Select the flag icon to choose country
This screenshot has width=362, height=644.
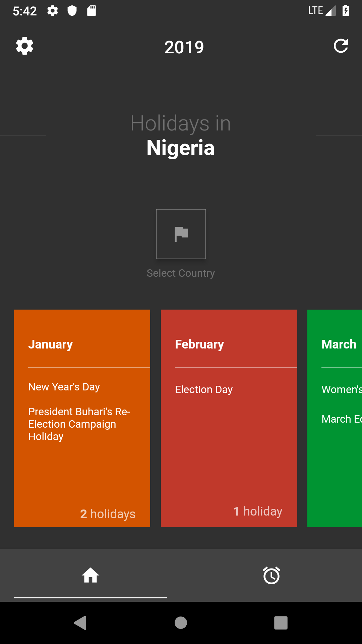click(181, 234)
